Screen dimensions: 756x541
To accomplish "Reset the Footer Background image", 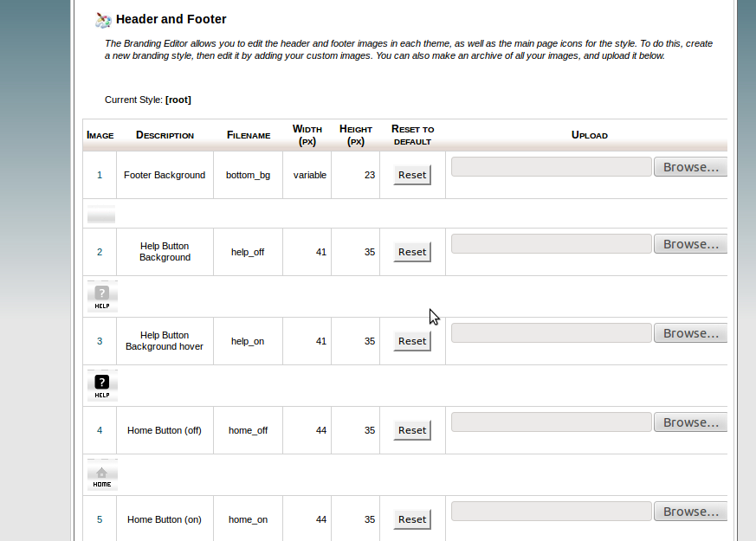I will click(412, 175).
